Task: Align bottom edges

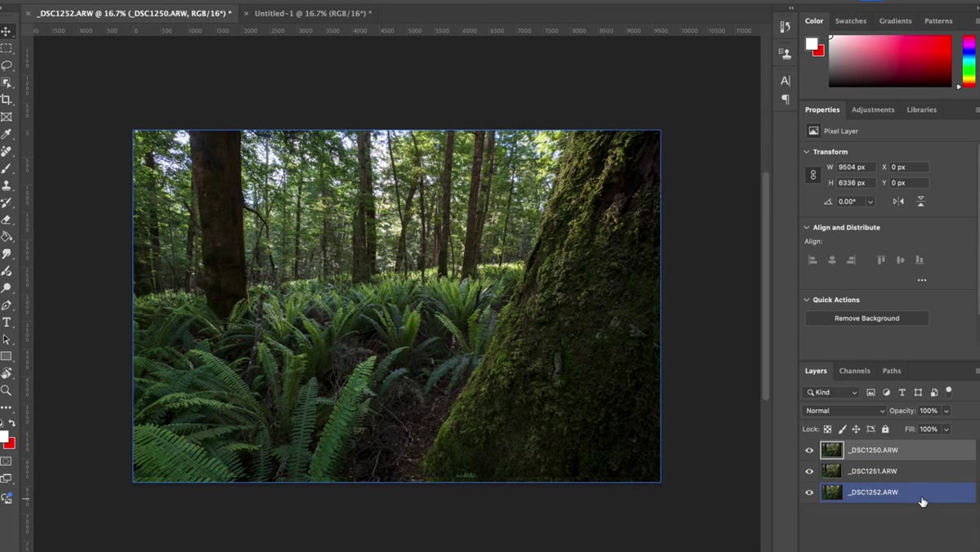Action: tap(920, 260)
